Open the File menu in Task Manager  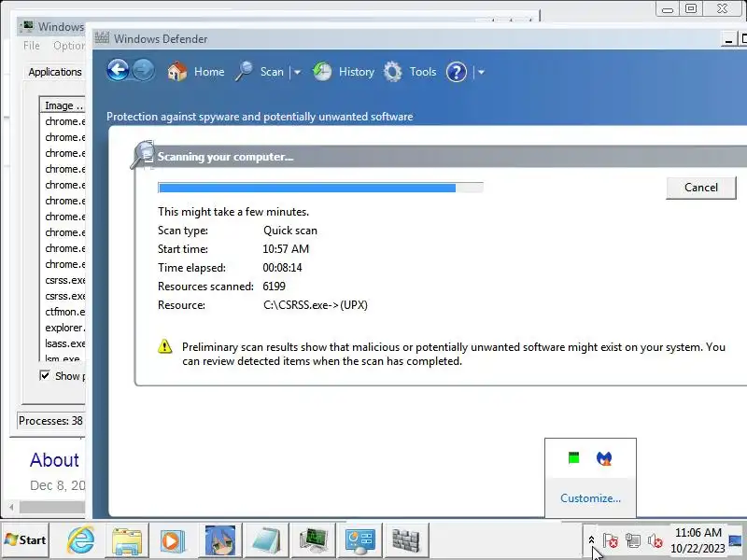(32, 46)
